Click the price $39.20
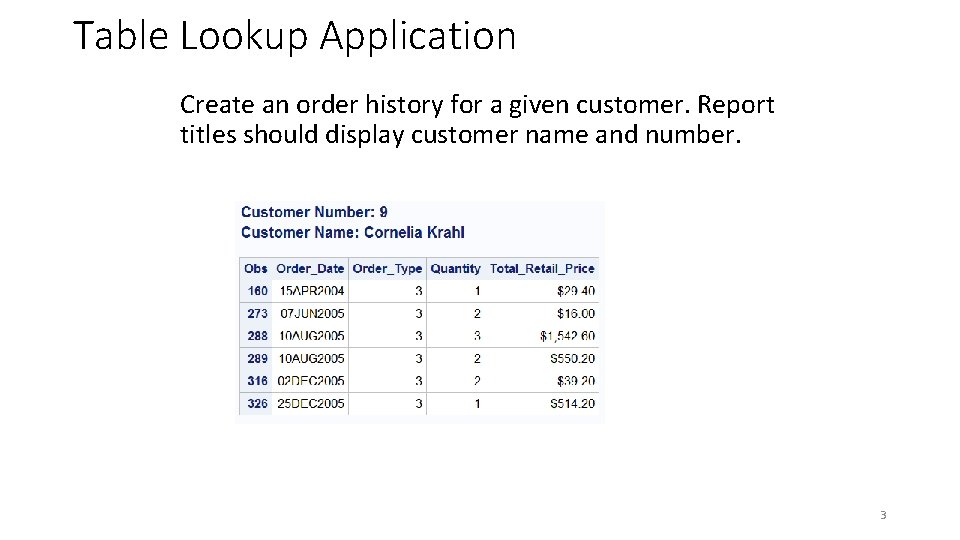 tap(576, 381)
